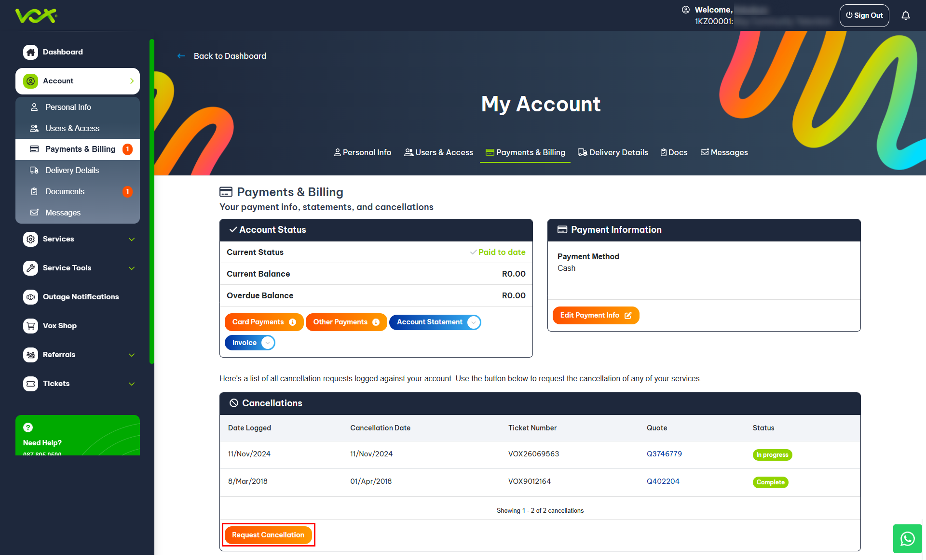Click the Need Help question mark icon

28,427
